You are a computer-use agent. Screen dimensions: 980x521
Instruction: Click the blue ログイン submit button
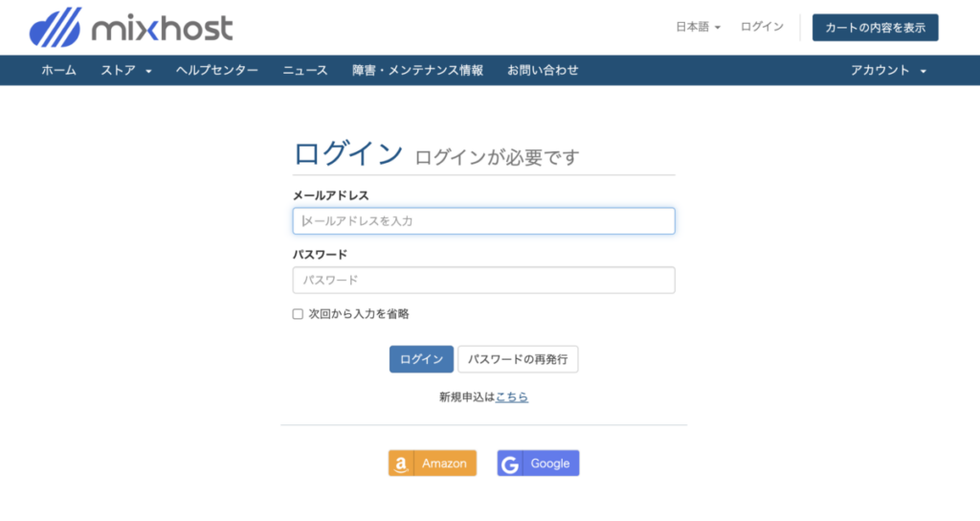[421, 359]
